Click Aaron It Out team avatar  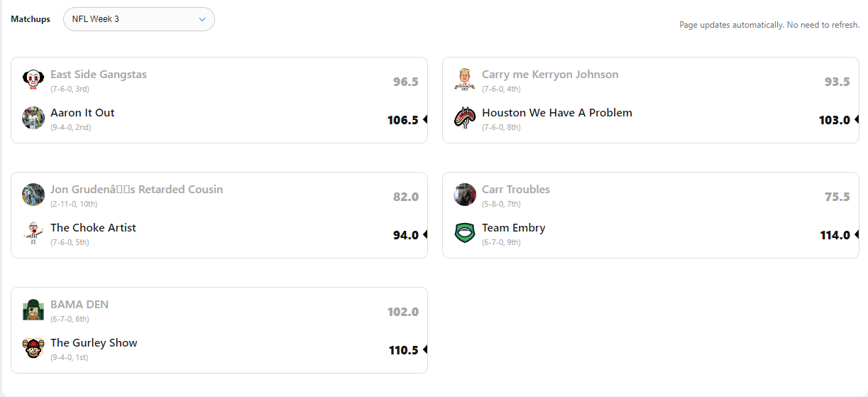pyautogui.click(x=33, y=118)
